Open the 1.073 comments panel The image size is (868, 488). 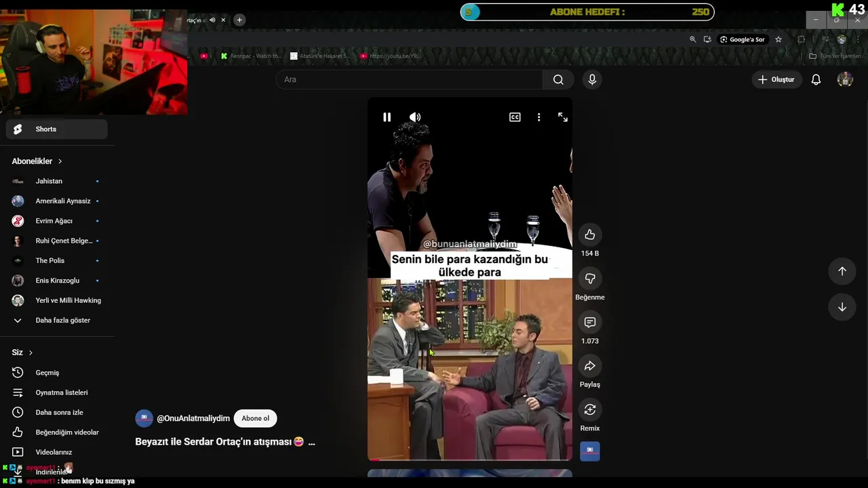point(590,322)
